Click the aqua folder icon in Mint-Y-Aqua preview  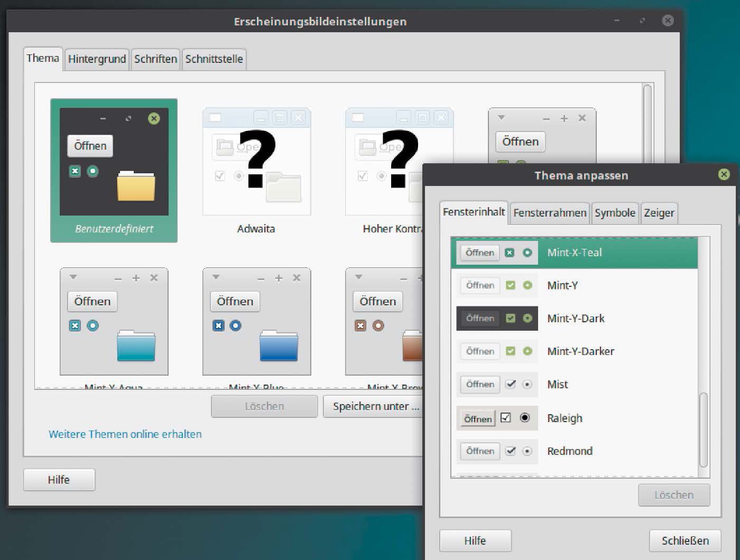click(x=136, y=346)
